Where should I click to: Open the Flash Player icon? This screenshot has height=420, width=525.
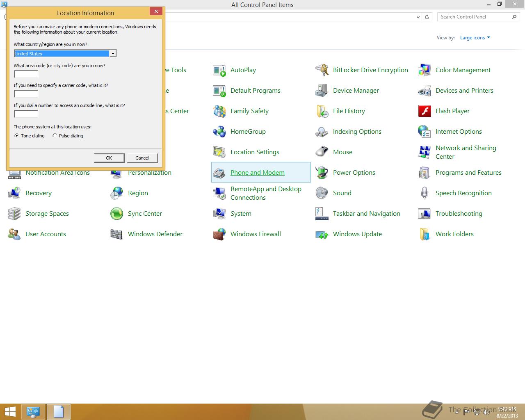pyautogui.click(x=425, y=111)
